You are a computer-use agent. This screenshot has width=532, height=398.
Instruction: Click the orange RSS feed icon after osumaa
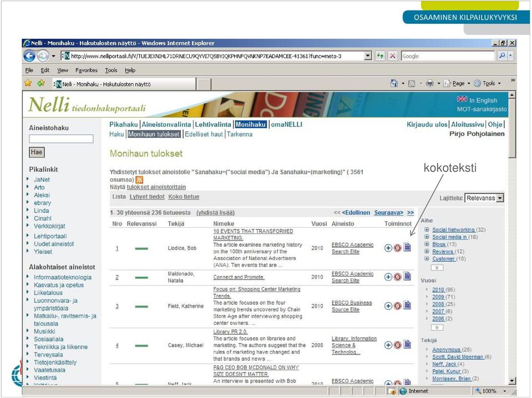click(x=139, y=180)
